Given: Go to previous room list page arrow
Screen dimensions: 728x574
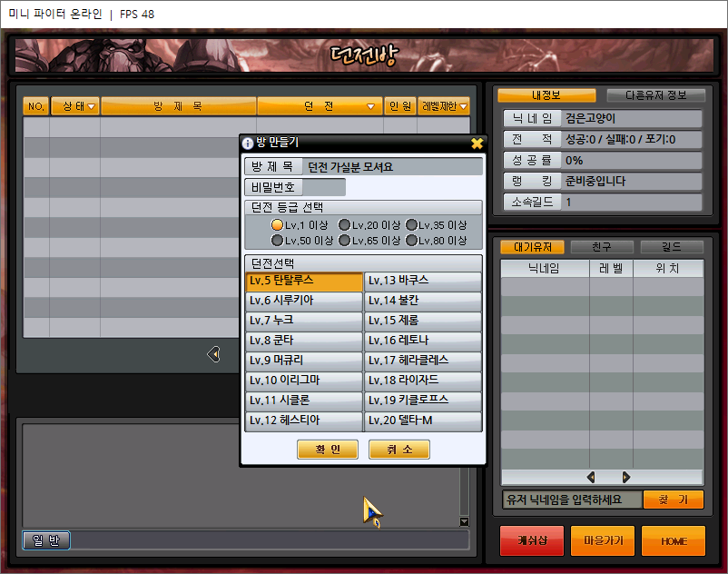Looking at the screenshot, I should pyautogui.click(x=213, y=354).
